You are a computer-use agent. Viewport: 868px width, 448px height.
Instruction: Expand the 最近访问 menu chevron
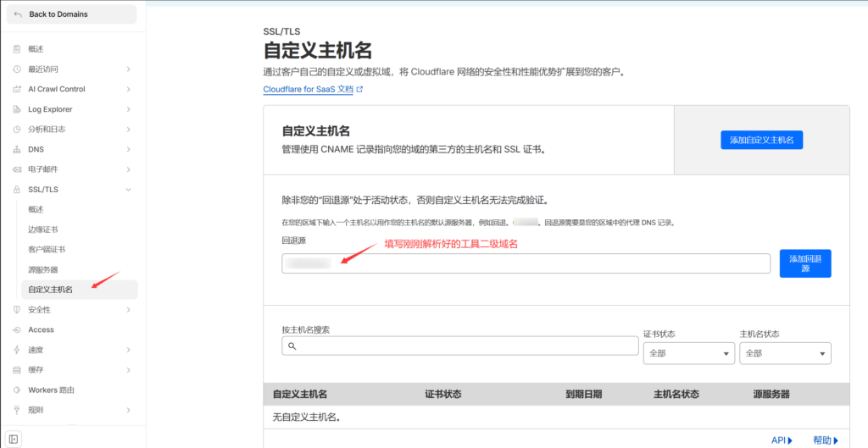(129, 69)
